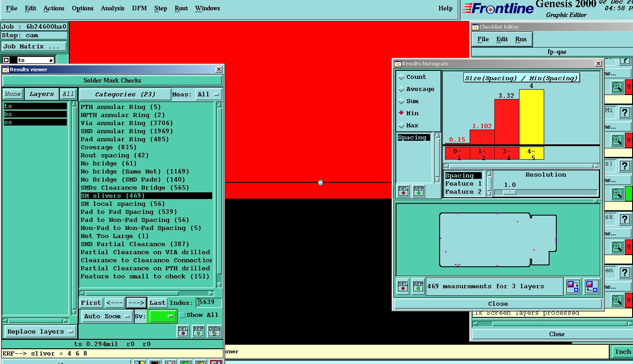Open the green Sv dropdown
Screen dimensions: 633x364
[x=162, y=316]
